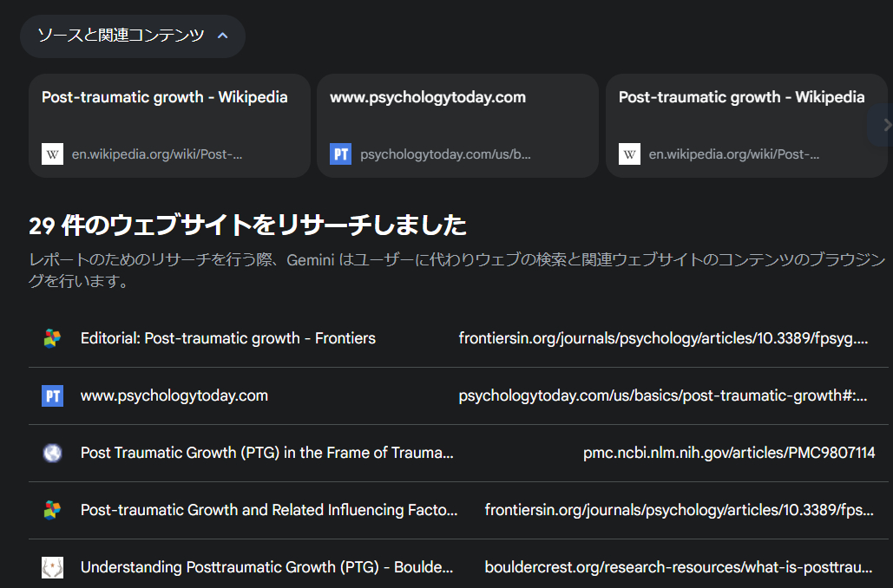Open the first Post-traumatic growth Wikipedia card

(169, 126)
